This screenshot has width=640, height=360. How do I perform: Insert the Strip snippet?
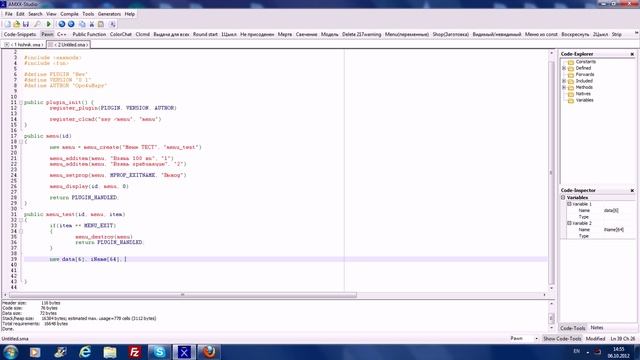click(x=616, y=34)
